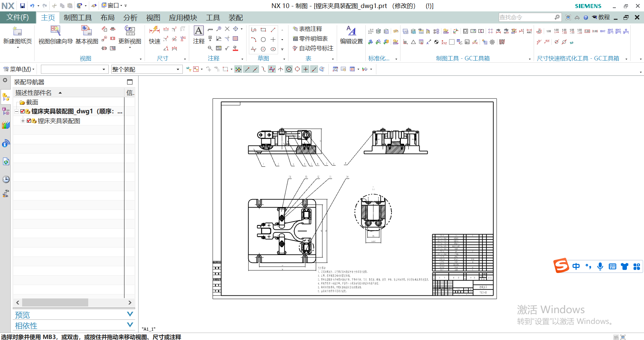Click the gear icon in GC toolbox
This screenshot has height=340, width=644.
(x=492, y=42)
